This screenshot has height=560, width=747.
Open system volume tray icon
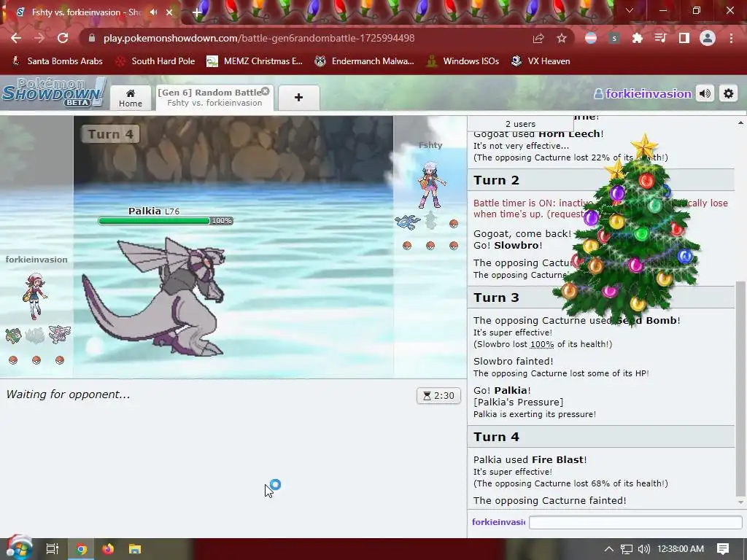pos(643,549)
